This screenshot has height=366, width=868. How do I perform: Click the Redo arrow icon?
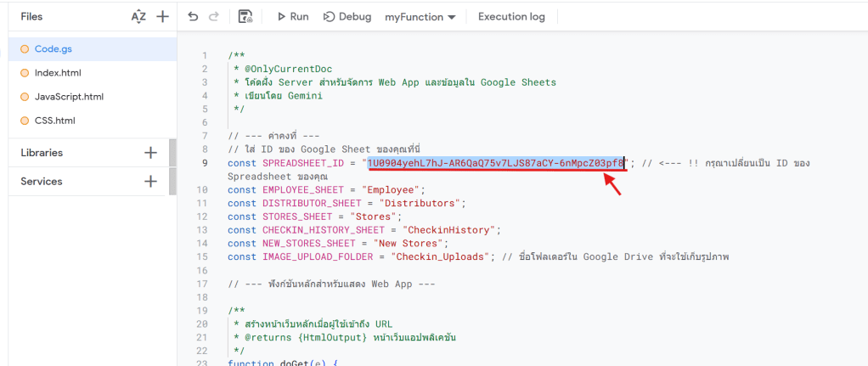point(213,16)
